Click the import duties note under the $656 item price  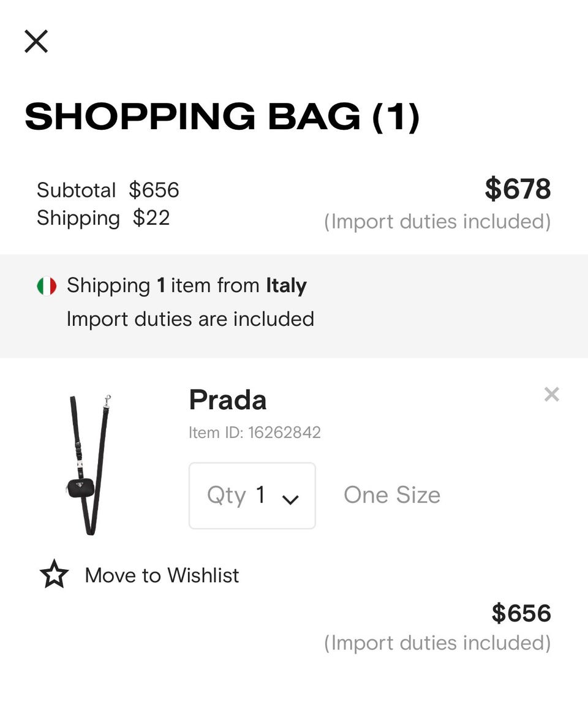pyautogui.click(x=437, y=643)
